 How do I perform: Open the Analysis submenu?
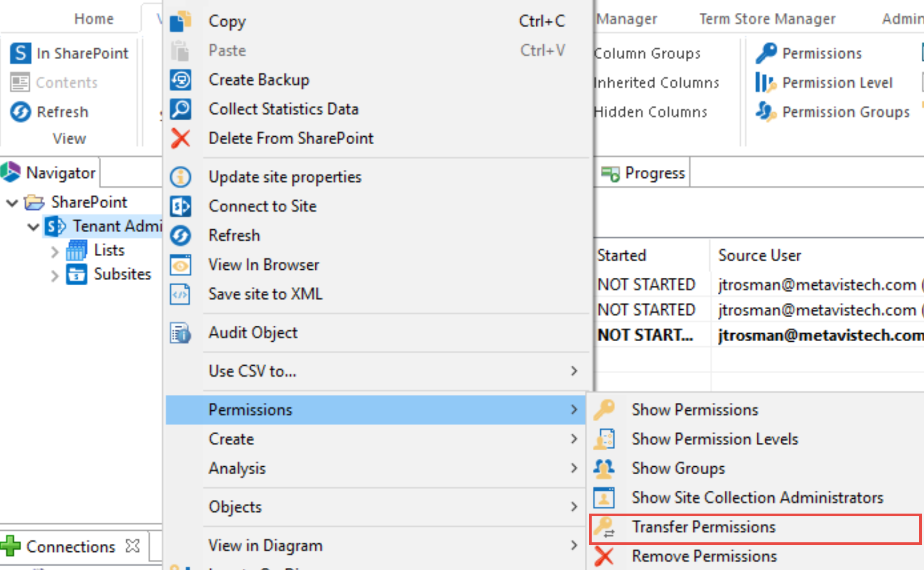pos(238,468)
